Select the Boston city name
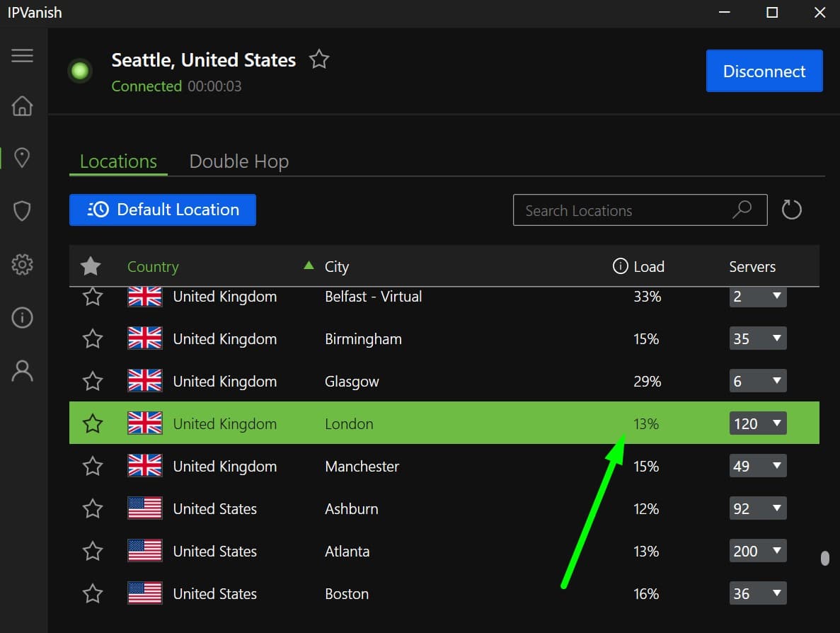Viewport: 840px width, 633px height. (x=346, y=594)
